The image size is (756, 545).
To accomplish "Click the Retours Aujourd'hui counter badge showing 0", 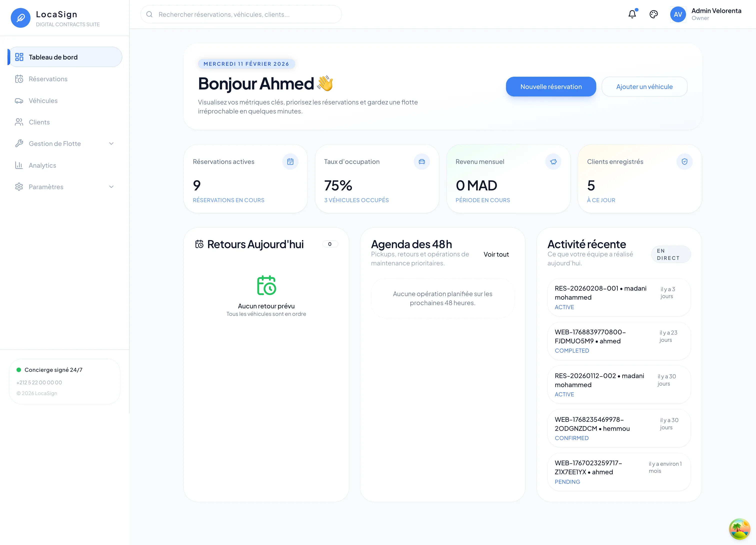I will [330, 244].
